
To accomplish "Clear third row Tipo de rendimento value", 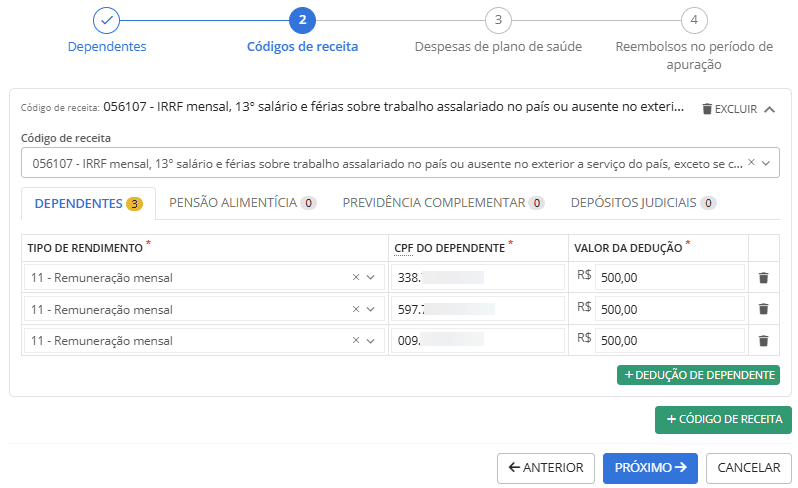I will pos(355,340).
